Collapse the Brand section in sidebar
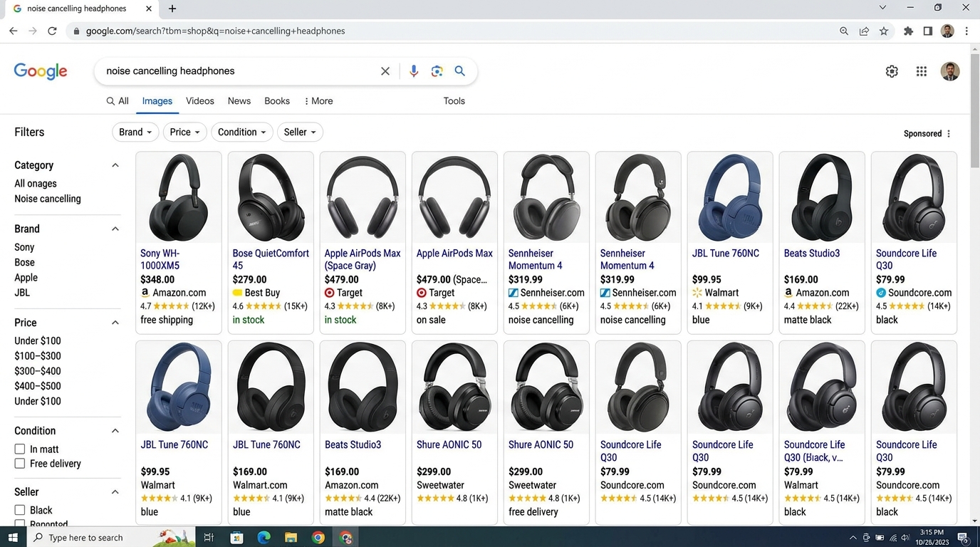This screenshot has width=980, height=547. tap(115, 229)
